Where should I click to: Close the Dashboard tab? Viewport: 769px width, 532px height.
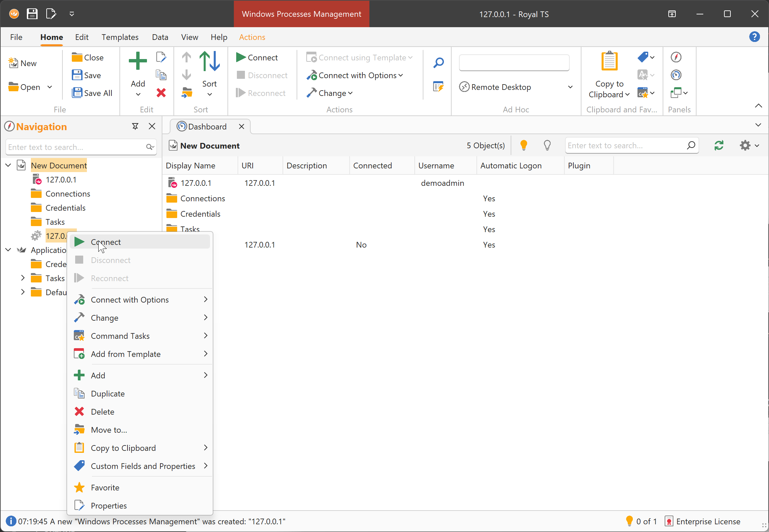tap(242, 126)
